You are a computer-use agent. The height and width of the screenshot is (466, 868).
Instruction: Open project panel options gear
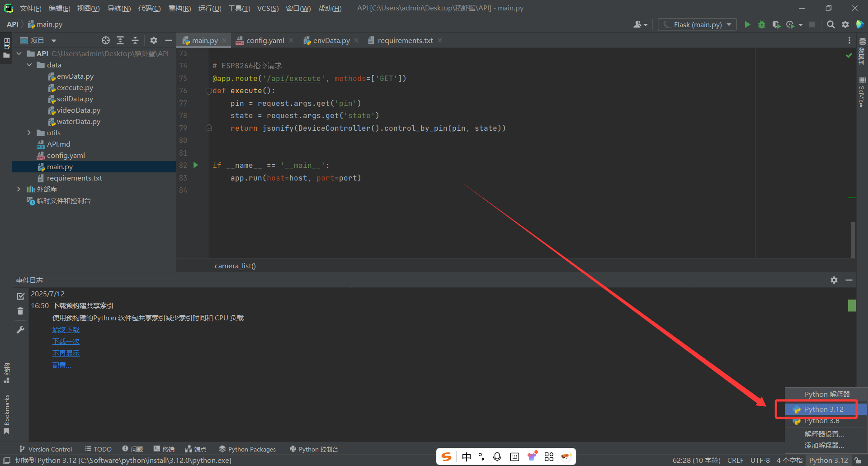(x=154, y=40)
